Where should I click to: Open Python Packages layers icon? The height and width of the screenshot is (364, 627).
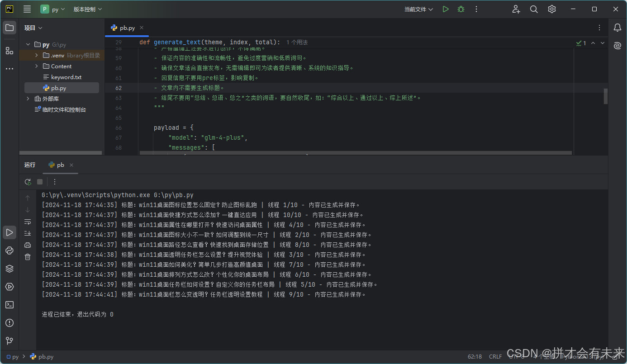(9, 269)
